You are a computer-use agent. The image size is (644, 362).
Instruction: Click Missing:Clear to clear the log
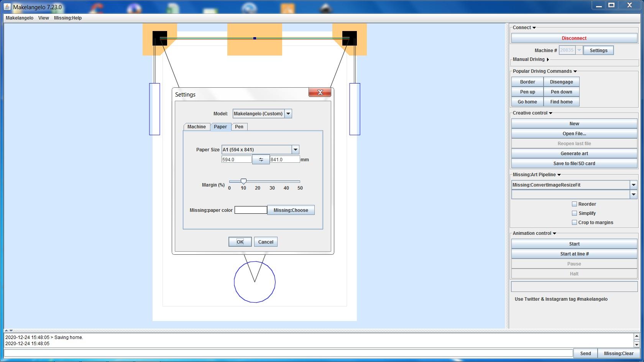tap(619, 354)
